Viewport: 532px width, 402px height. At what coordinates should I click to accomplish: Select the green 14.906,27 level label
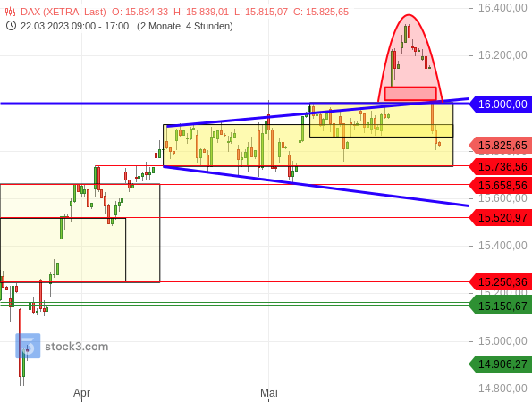coord(501,364)
